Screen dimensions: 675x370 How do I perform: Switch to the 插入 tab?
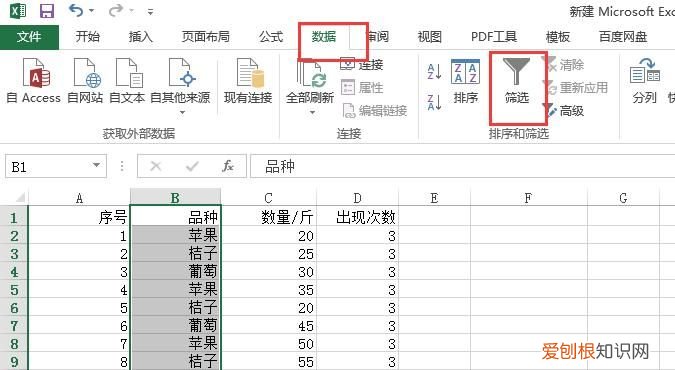pyautogui.click(x=141, y=37)
